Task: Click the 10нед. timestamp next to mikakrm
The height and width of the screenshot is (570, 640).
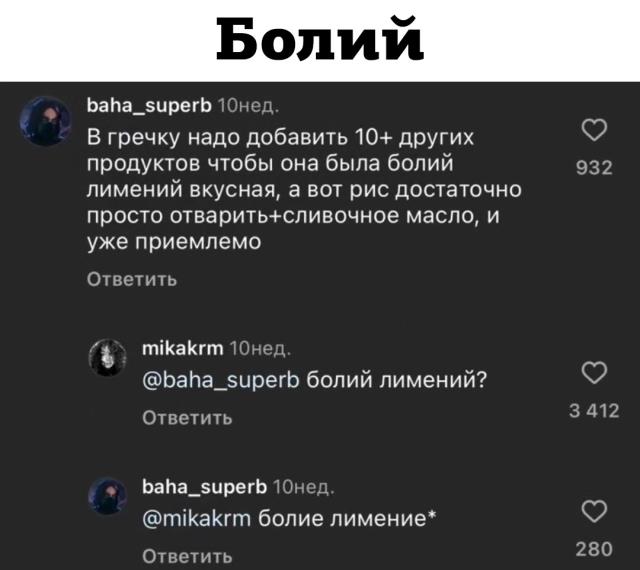Action: click(x=259, y=347)
